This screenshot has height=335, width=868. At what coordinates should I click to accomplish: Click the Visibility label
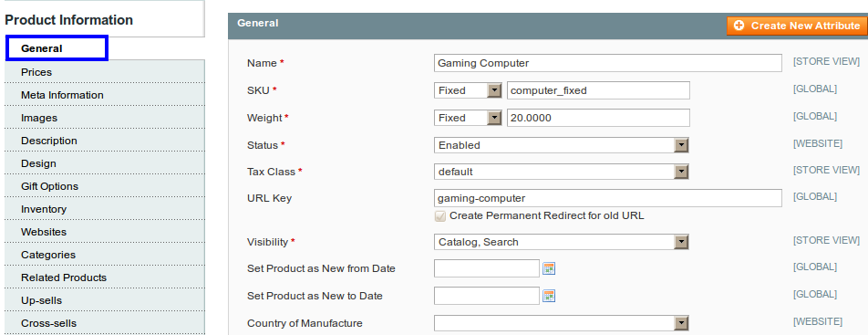tap(267, 243)
